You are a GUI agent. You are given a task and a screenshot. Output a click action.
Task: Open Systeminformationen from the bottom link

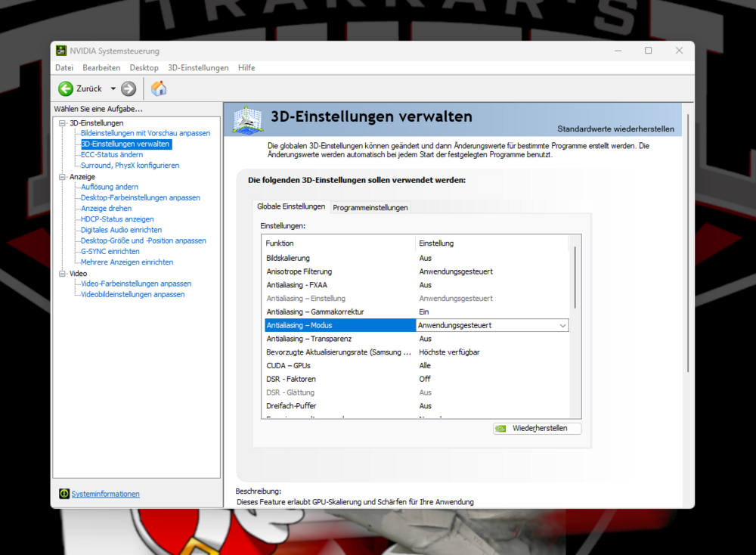105,493
